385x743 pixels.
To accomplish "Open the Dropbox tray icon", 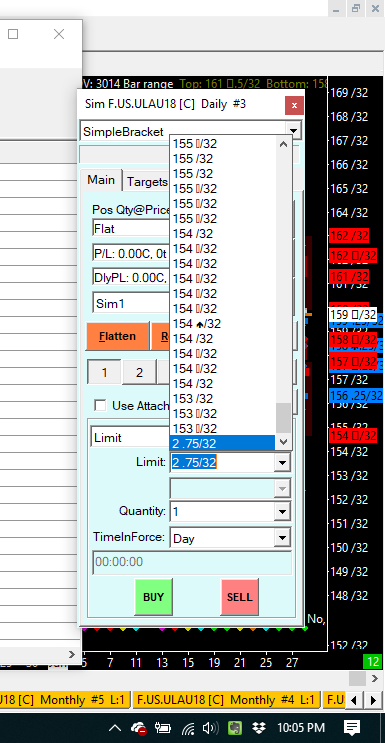I will [258, 727].
